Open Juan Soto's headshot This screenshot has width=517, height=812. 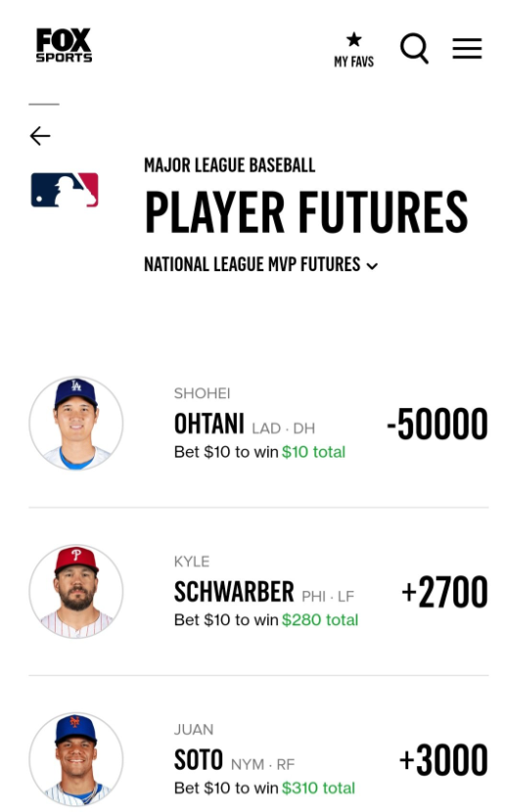click(x=76, y=758)
